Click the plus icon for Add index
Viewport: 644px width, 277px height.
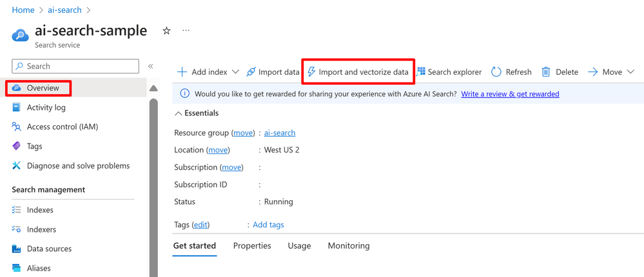182,72
